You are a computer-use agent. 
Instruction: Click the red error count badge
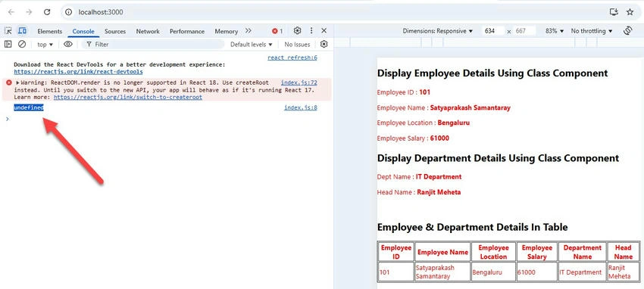(277, 31)
